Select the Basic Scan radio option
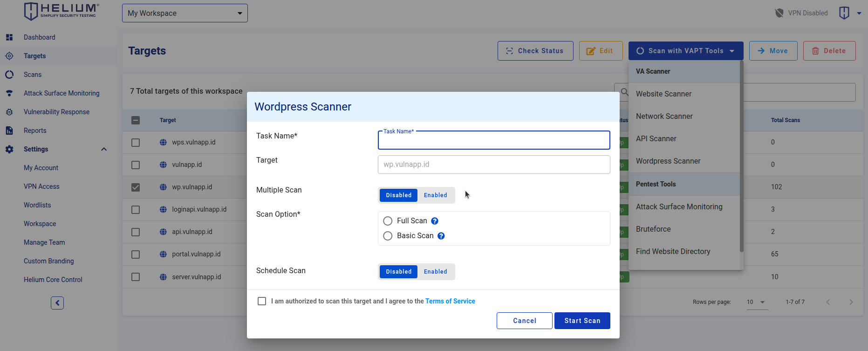The width and height of the screenshot is (868, 351). point(388,236)
